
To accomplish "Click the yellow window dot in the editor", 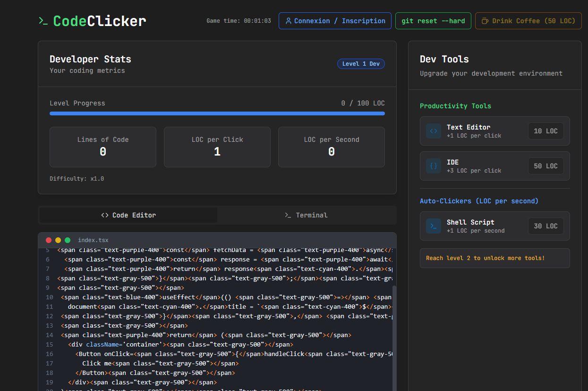I will [58, 240].
